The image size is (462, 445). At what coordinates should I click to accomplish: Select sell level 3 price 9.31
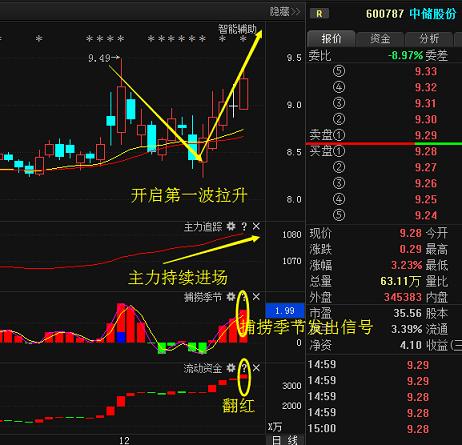pos(426,103)
